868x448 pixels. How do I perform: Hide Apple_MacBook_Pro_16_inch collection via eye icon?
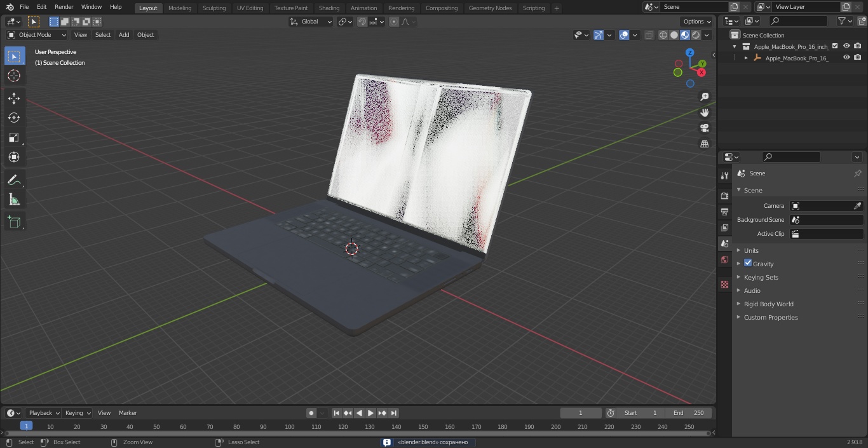click(x=846, y=46)
